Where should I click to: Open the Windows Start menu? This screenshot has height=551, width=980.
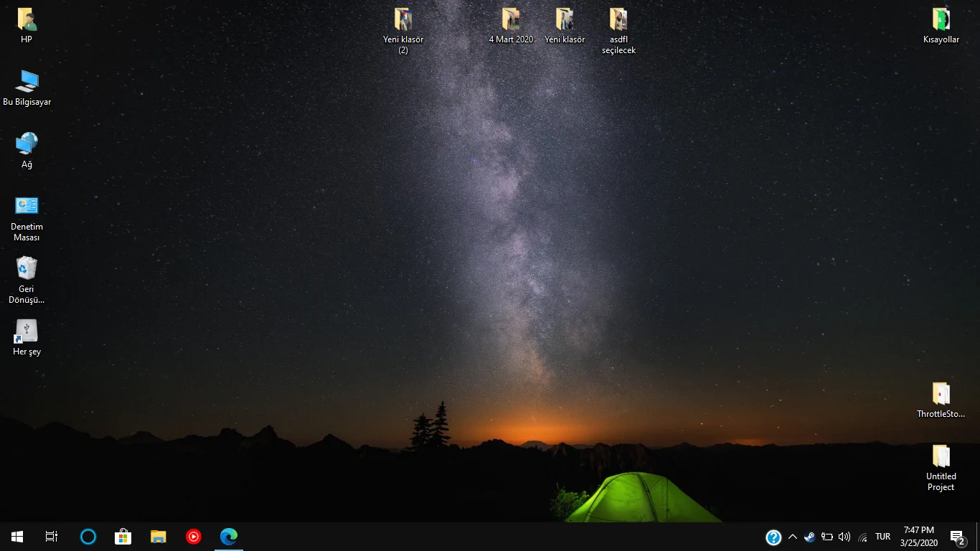click(17, 537)
